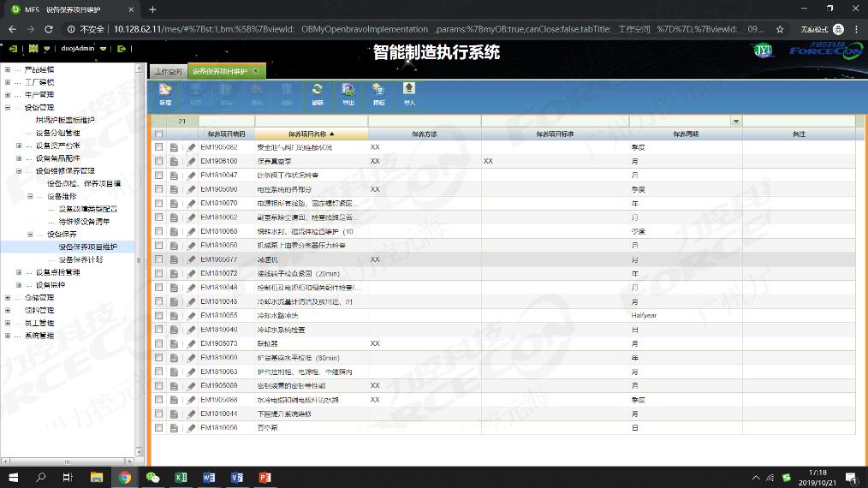The height and width of the screenshot is (488, 868).
Task: Check the box for row EM1906082
Action: click(159, 147)
